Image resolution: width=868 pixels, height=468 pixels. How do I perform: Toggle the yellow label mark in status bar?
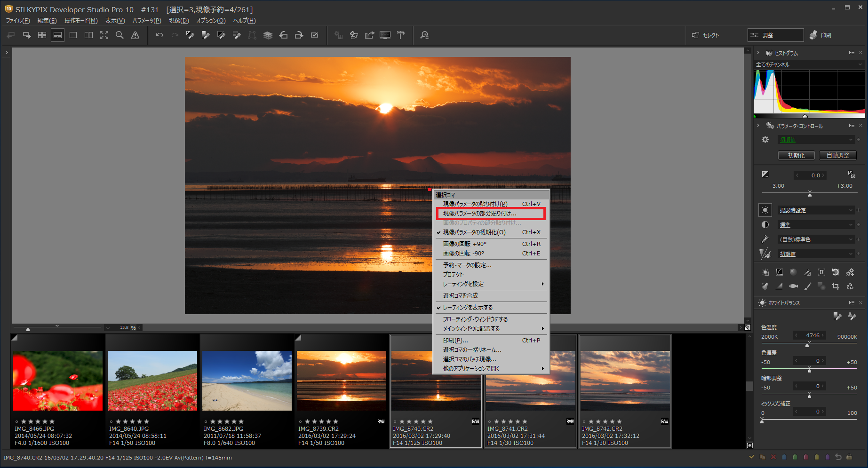(x=817, y=457)
